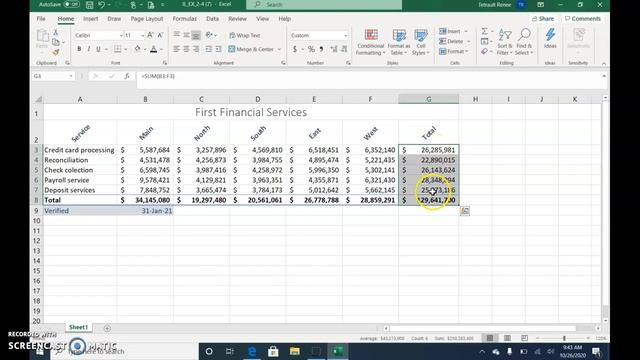Open Sort & Filter menu

coord(504,42)
